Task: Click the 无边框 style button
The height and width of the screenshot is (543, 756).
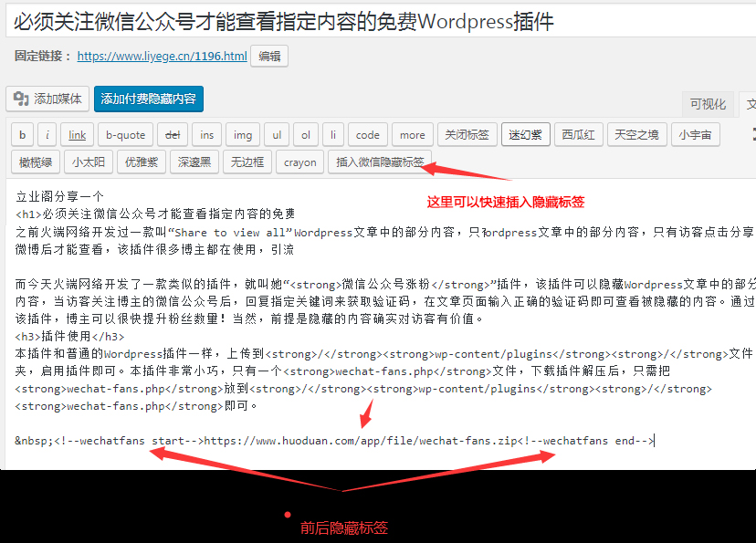Action: coord(247,162)
